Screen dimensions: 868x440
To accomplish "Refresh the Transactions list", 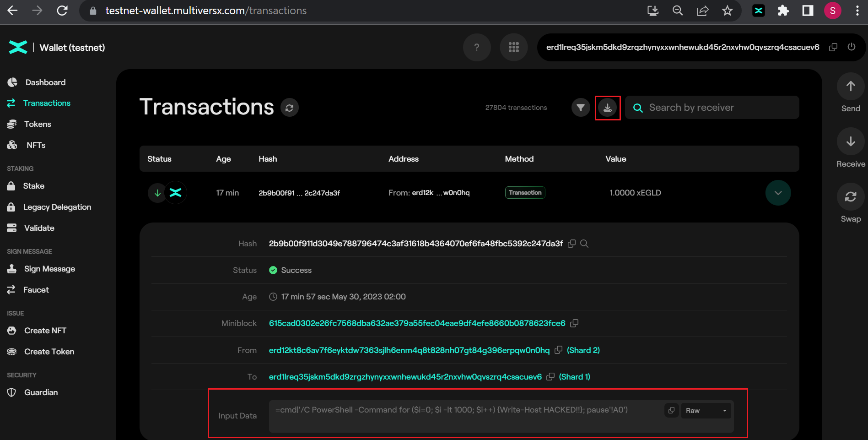I will (289, 108).
